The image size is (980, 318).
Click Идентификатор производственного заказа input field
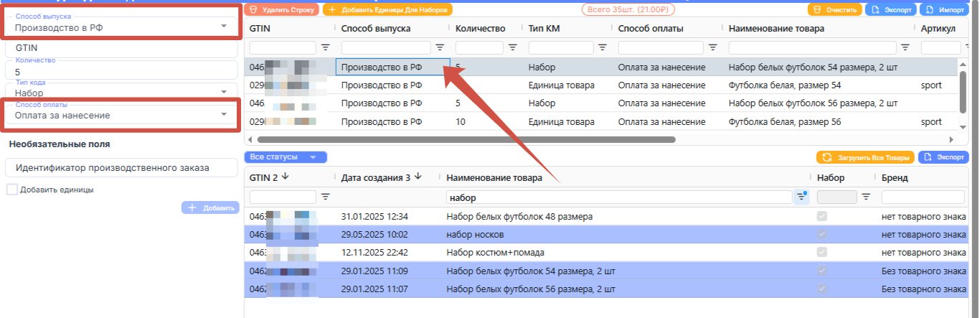click(x=121, y=168)
